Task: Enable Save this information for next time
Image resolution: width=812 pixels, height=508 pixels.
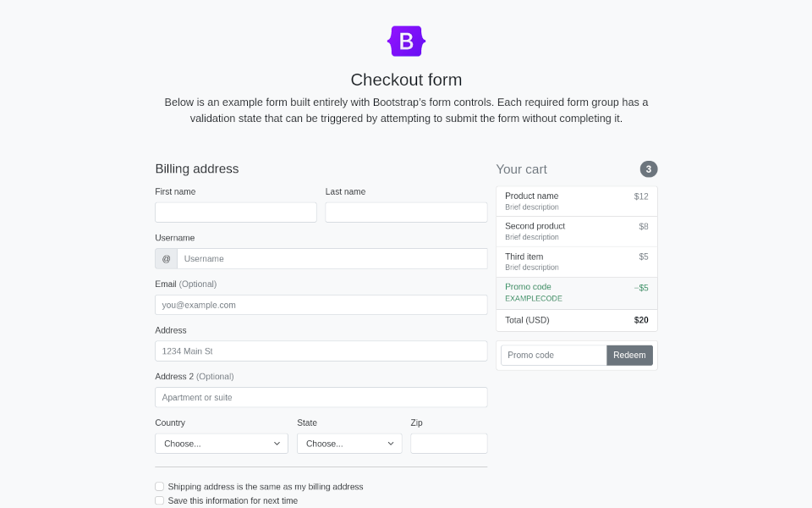Action: tap(160, 500)
